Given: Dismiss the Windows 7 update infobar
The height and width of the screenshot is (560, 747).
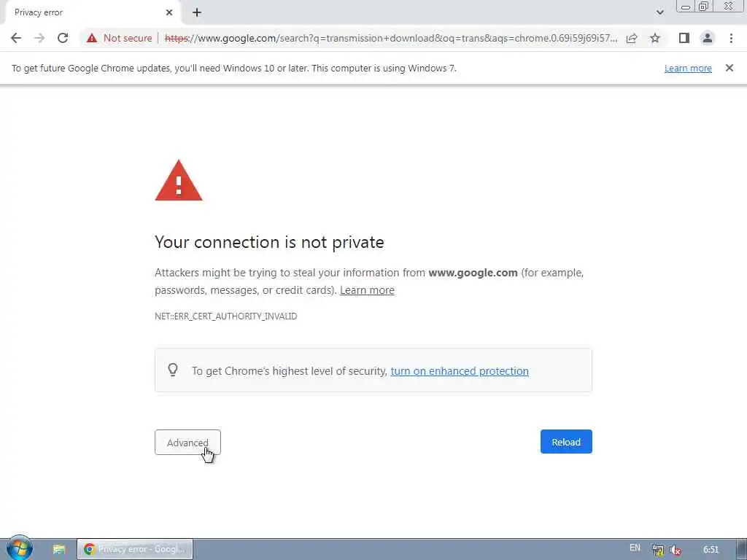Looking at the screenshot, I should tap(729, 68).
